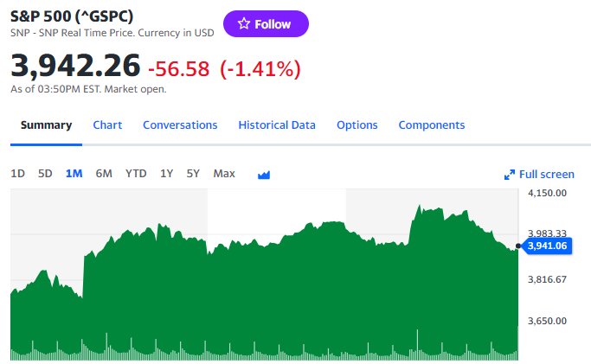
Task: Select the 6M time range
Action: pos(104,174)
